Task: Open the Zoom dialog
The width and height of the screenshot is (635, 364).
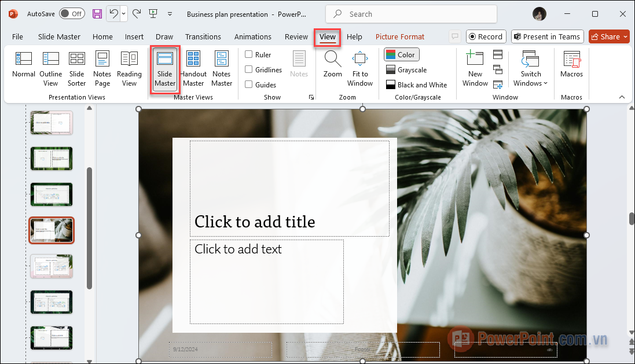Action: [332, 65]
